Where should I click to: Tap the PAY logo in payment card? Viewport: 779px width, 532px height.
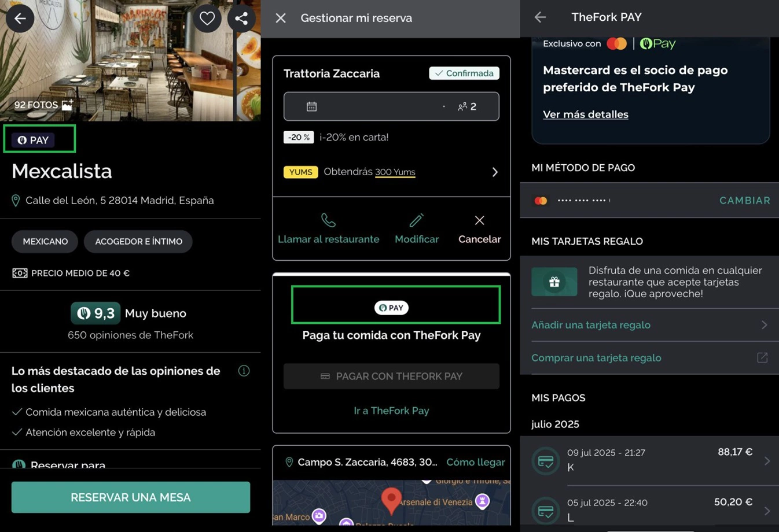tap(392, 308)
